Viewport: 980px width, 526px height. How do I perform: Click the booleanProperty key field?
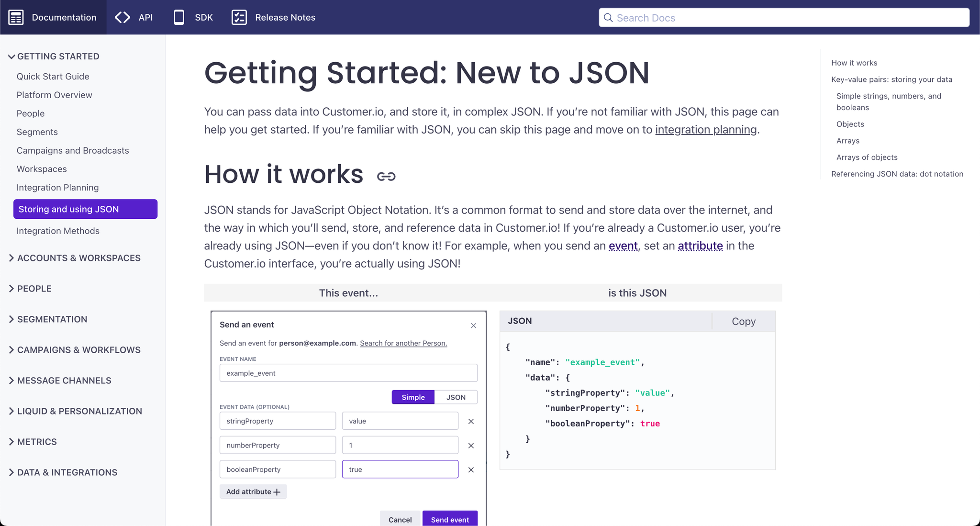(278, 470)
